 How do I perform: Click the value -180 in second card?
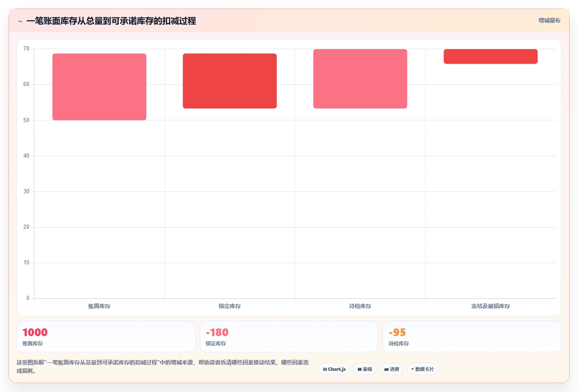pos(217,333)
